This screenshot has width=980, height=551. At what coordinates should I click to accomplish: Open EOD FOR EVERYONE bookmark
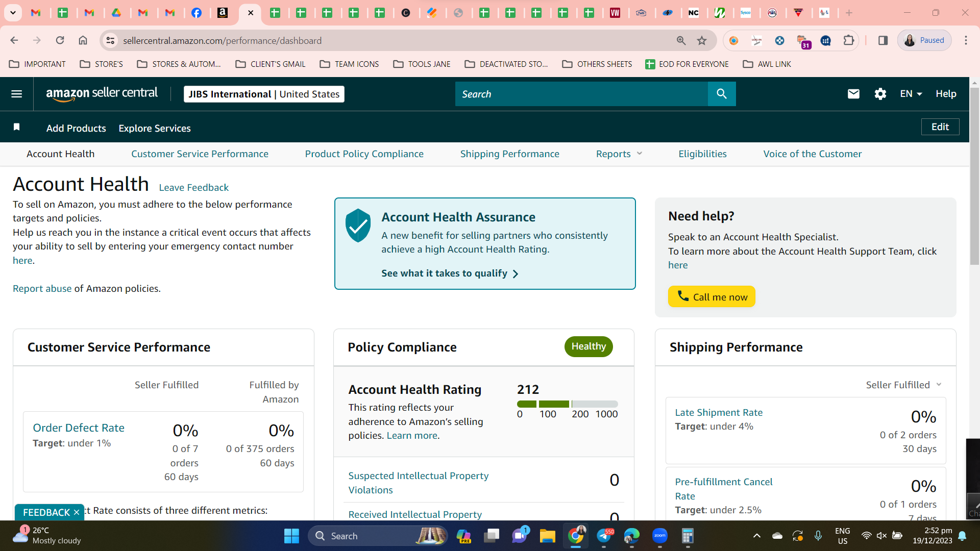point(687,64)
